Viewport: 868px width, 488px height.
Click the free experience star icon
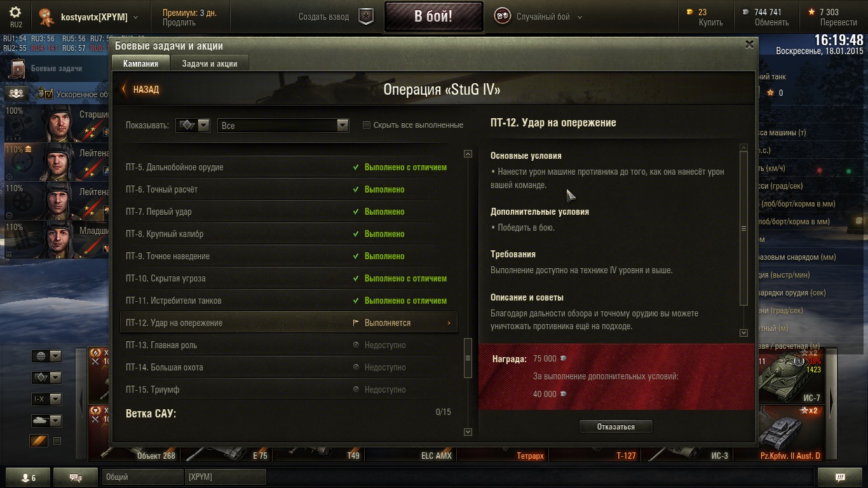811,12
